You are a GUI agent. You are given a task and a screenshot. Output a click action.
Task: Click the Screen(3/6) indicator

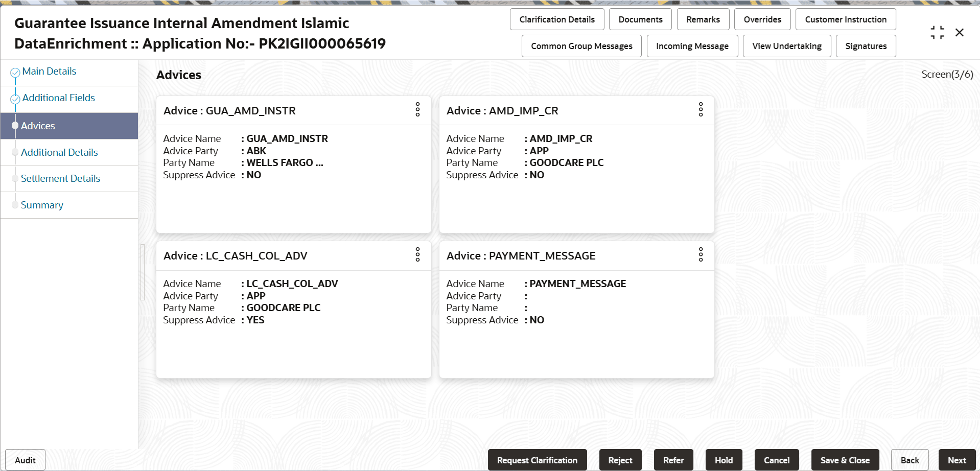point(947,75)
